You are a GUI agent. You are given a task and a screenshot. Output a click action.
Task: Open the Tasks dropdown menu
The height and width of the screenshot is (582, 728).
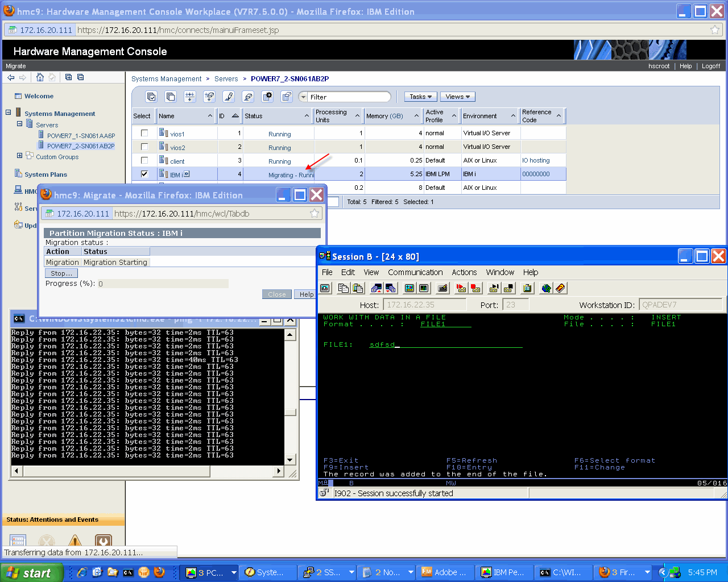coord(420,97)
